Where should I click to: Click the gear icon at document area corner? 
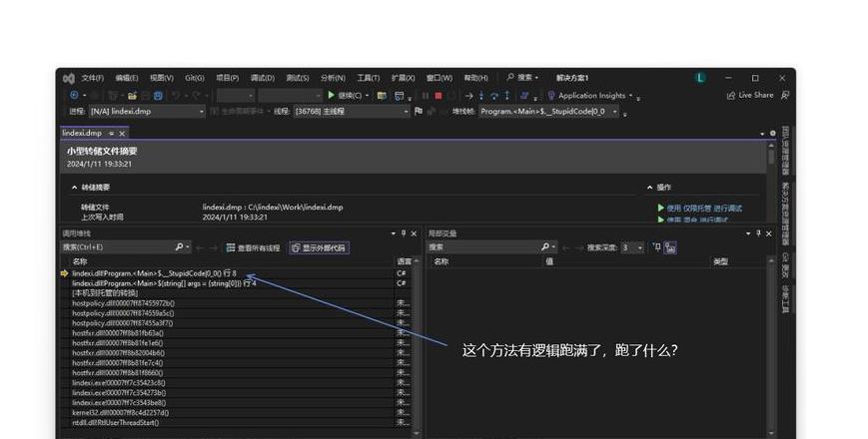click(x=773, y=134)
